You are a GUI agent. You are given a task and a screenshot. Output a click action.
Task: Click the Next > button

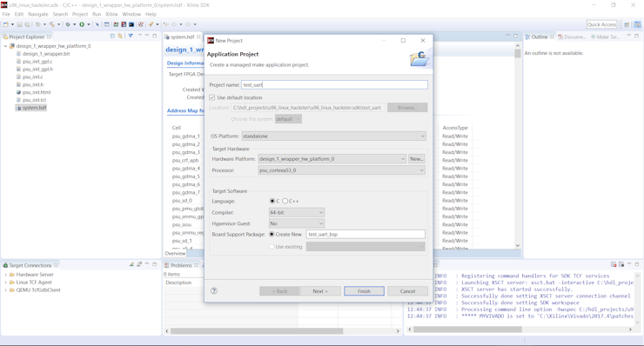(320, 291)
